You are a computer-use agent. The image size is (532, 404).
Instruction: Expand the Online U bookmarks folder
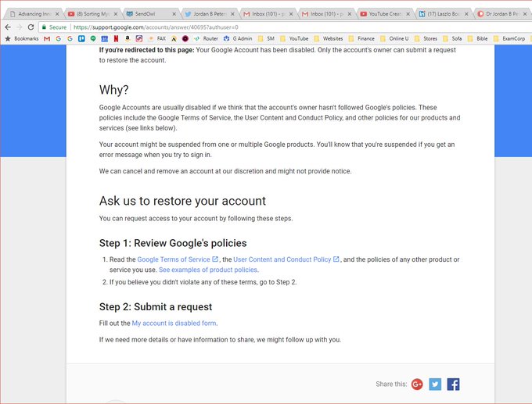(394, 38)
